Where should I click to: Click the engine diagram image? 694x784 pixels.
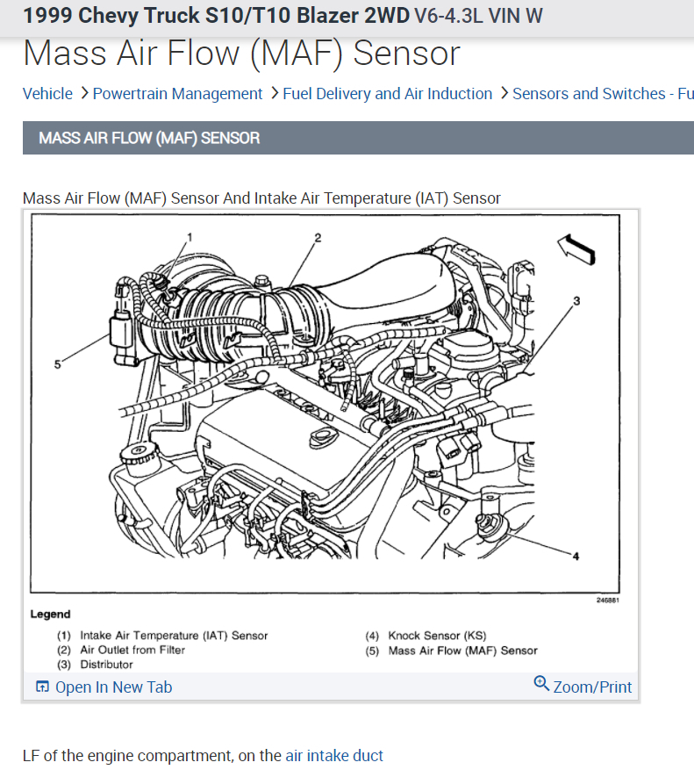tap(326, 404)
